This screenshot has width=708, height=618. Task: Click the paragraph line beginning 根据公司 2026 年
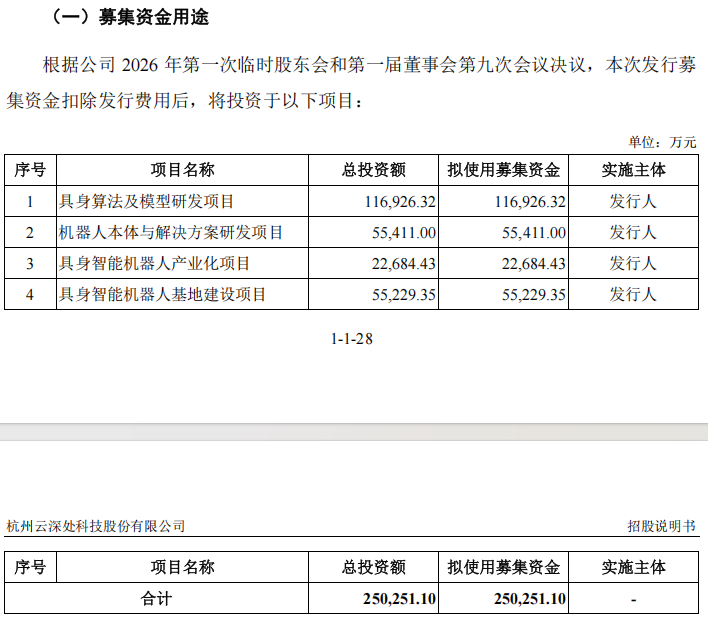point(369,65)
